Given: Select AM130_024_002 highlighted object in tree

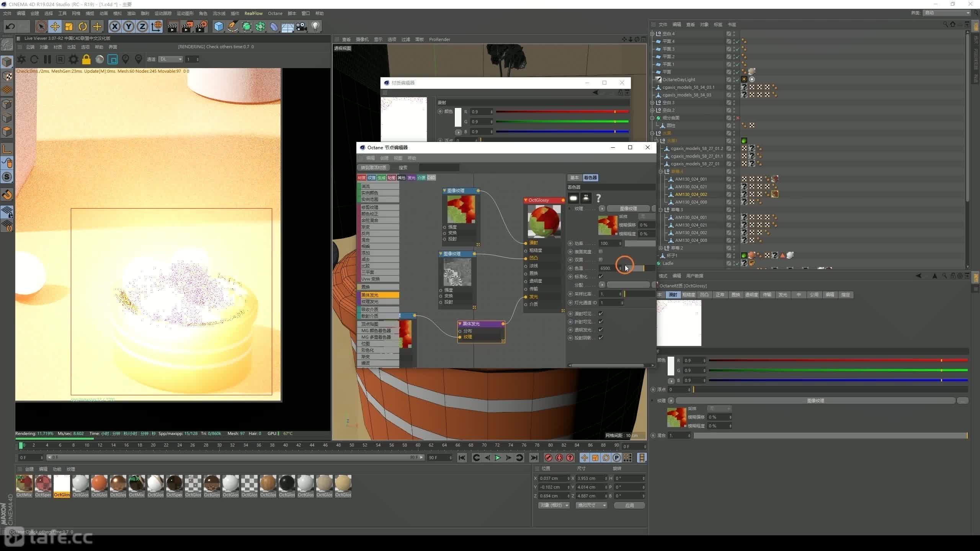Looking at the screenshot, I should click(x=691, y=194).
